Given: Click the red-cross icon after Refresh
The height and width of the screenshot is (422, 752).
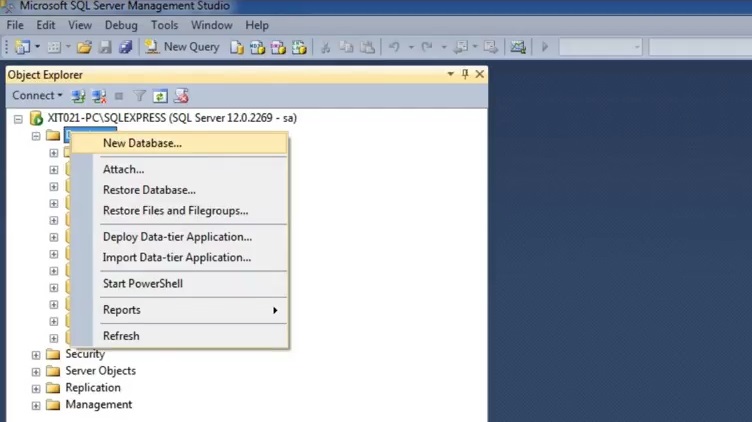Looking at the screenshot, I should tap(181, 96).
